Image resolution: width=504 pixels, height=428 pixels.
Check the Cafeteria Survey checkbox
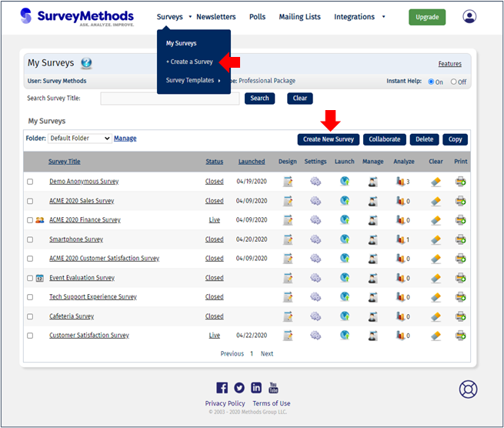(x=30, y=316)
